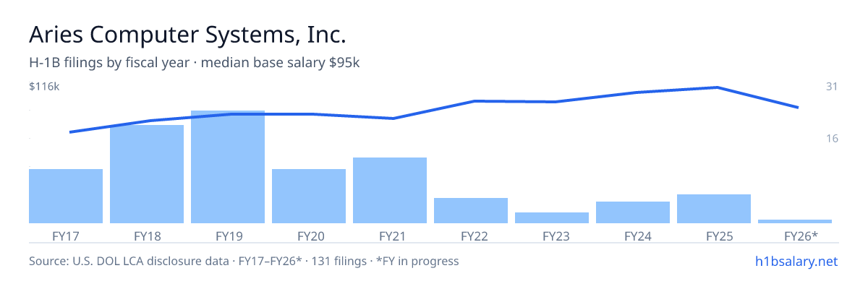Screen dimensions: 868x289
Task: Click the small FY23 bar
Action: coord(552,217)
